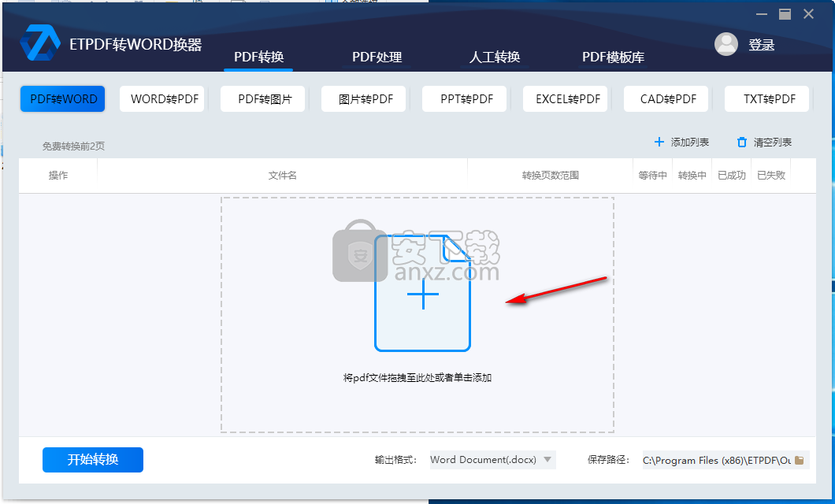
Task: Click the 转换中 column header
Action: pos(692,175)
